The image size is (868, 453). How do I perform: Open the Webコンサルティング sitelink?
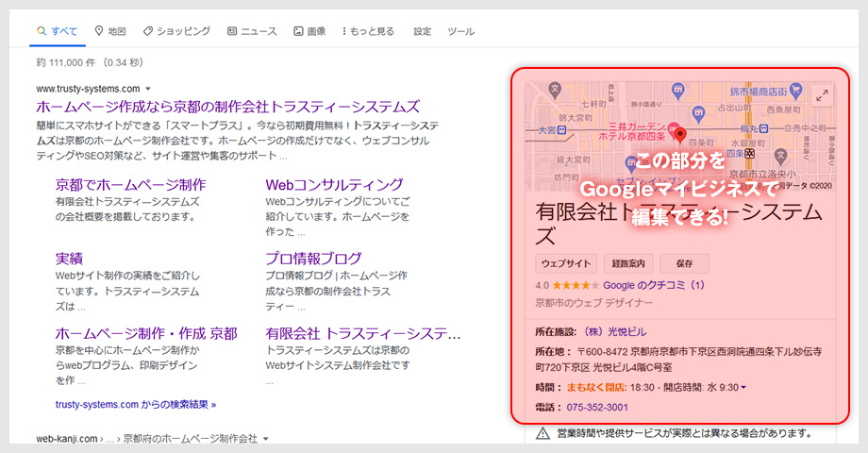(334, 185)
